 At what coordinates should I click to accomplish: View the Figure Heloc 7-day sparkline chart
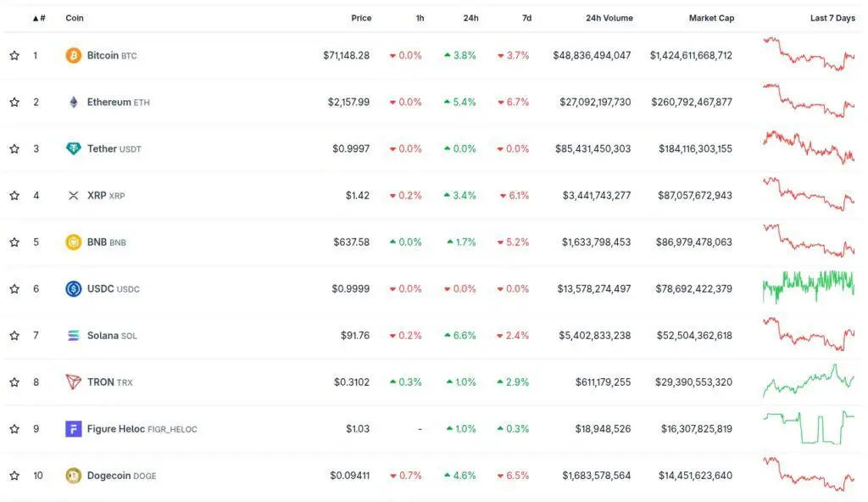point(809,427)
